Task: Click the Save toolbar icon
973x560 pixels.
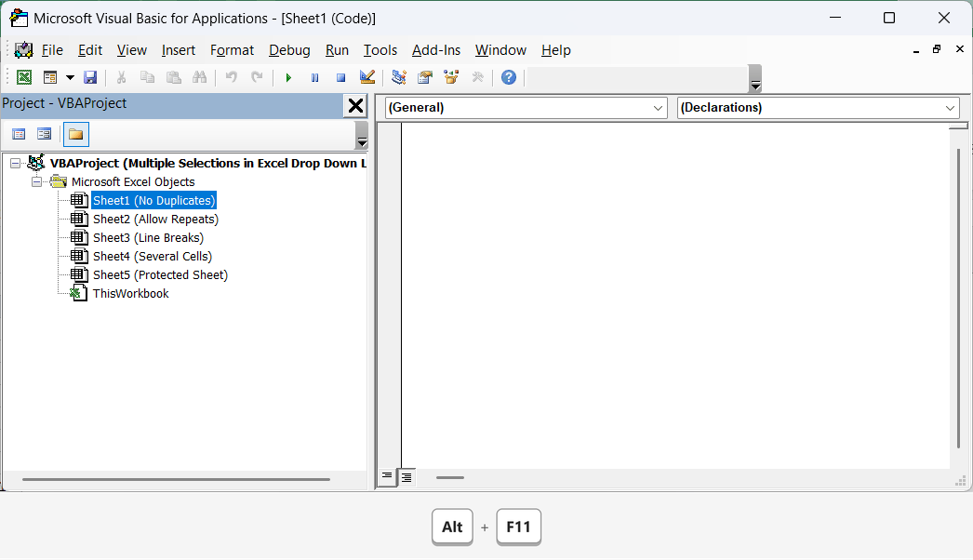Action: pos(90,77)
